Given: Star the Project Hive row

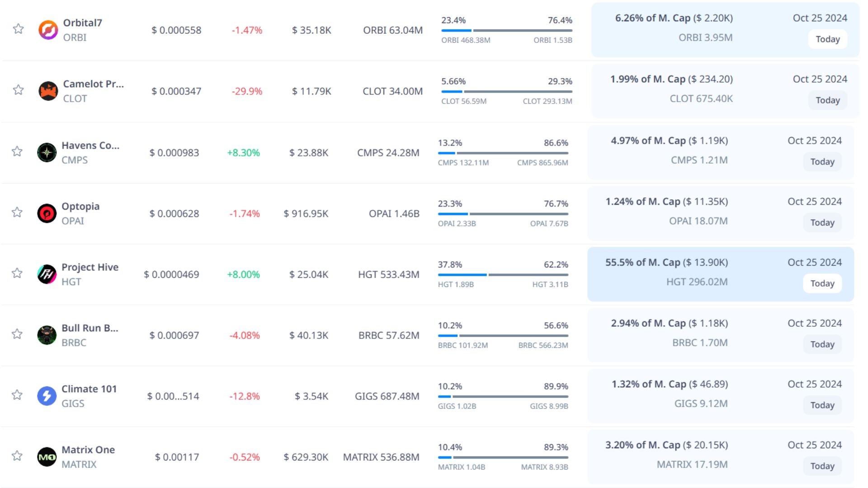Looking at the screenshot, I should pos(17,273).
